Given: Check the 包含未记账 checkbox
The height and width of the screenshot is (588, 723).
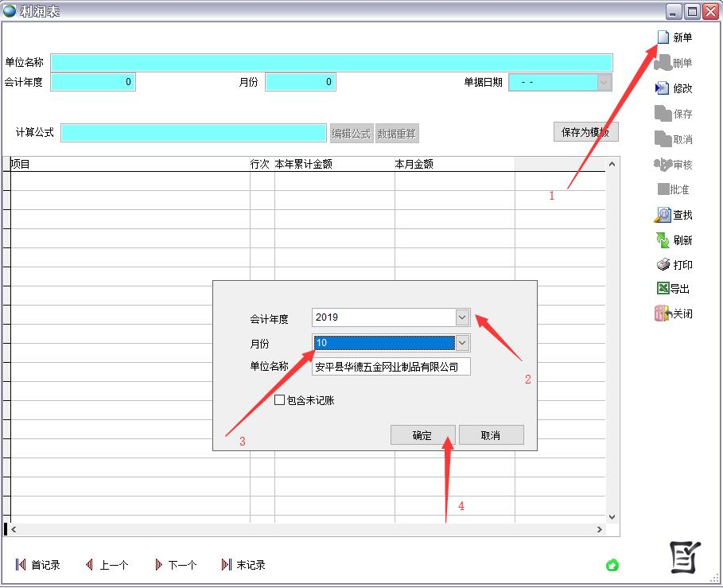Looking at the screenshot, I should click(279, 400).
